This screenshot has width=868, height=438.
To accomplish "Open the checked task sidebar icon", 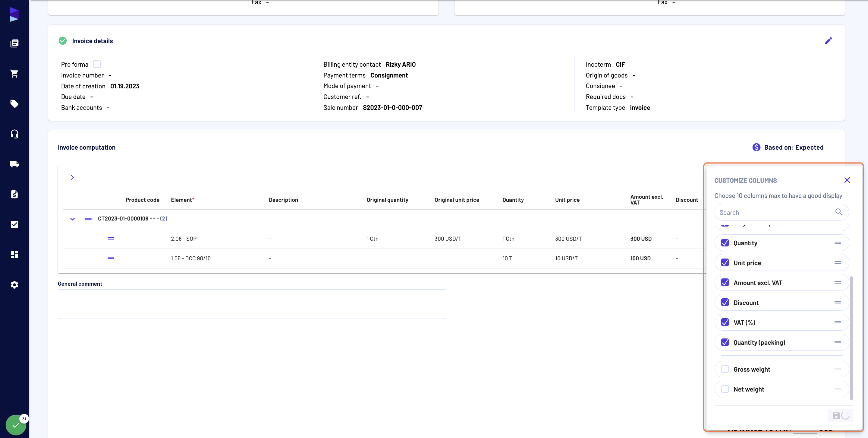I will point(14,224).
